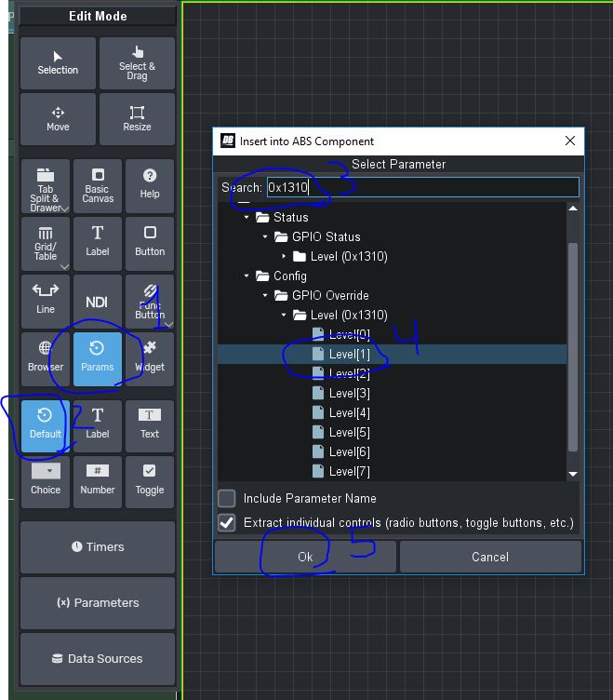Choose the Widget component

point(150,359)
